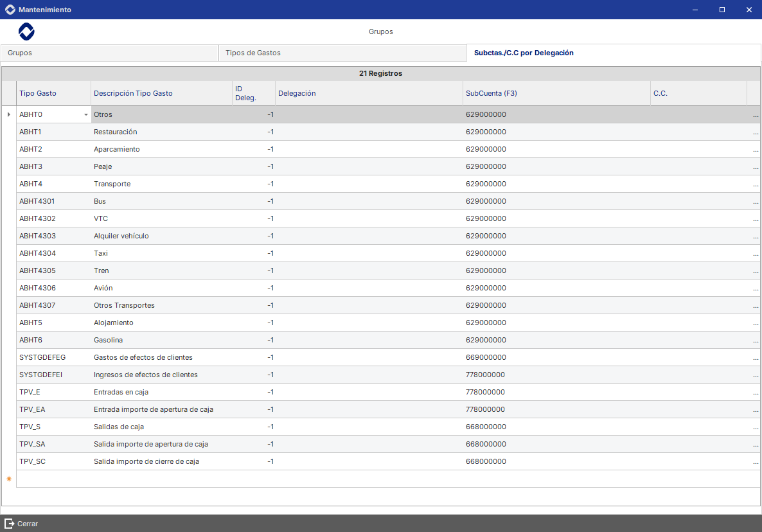Sort by the Tipo Gasto column header
The height and width of the screenshot is (532, 762).
53,93
